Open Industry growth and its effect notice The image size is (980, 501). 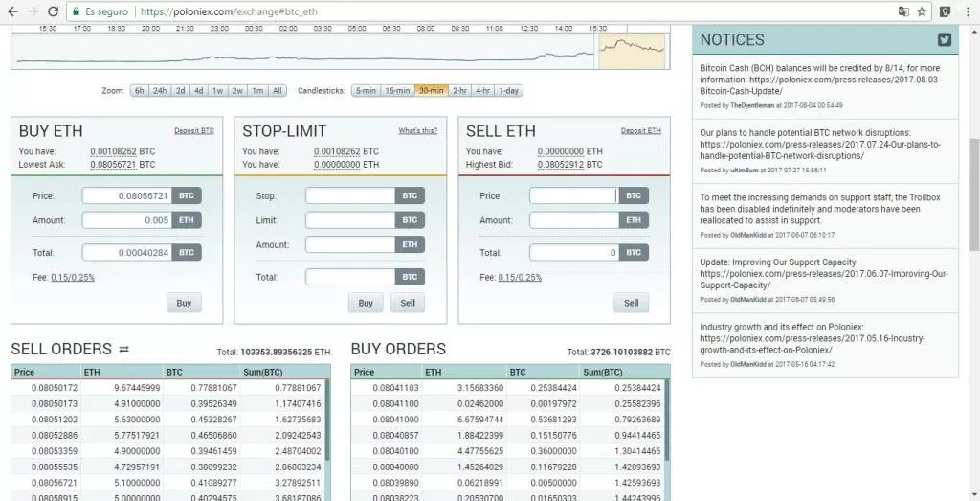(x=813, y=338)
